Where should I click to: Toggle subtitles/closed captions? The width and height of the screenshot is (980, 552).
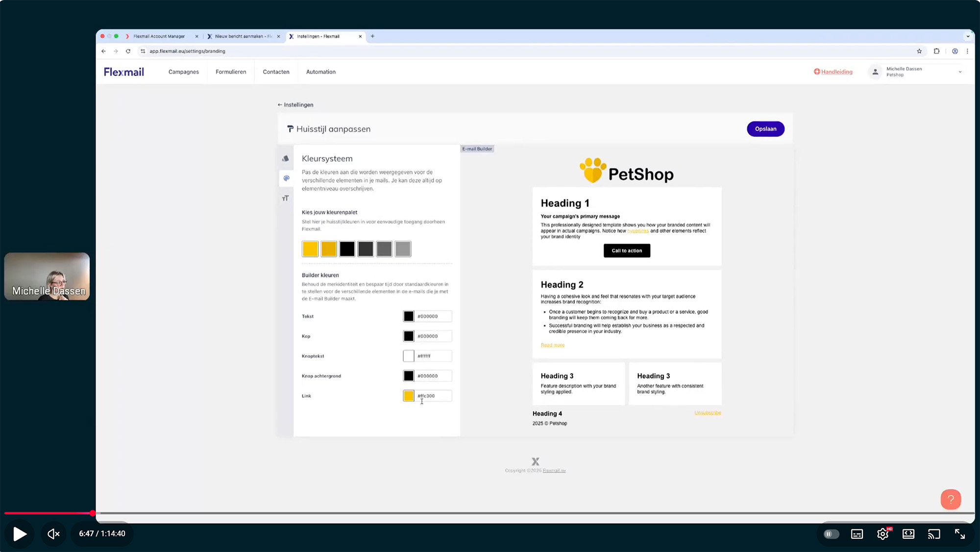click(857, 534)
